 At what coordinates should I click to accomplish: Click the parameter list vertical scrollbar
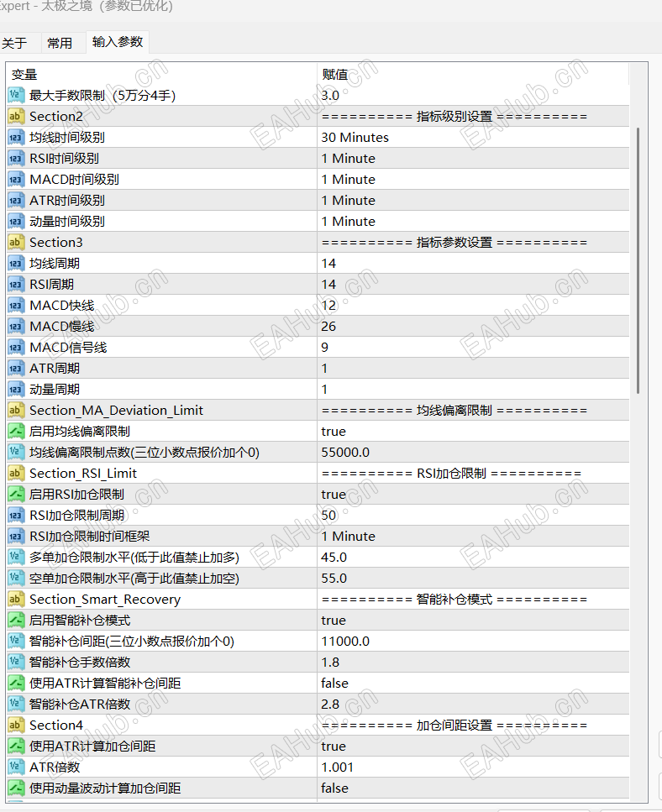[x=638, y=261]
